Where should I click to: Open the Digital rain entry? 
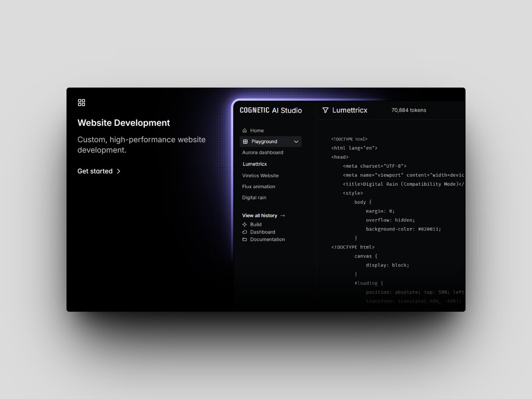pyautogui.click(x=254, y=198)
